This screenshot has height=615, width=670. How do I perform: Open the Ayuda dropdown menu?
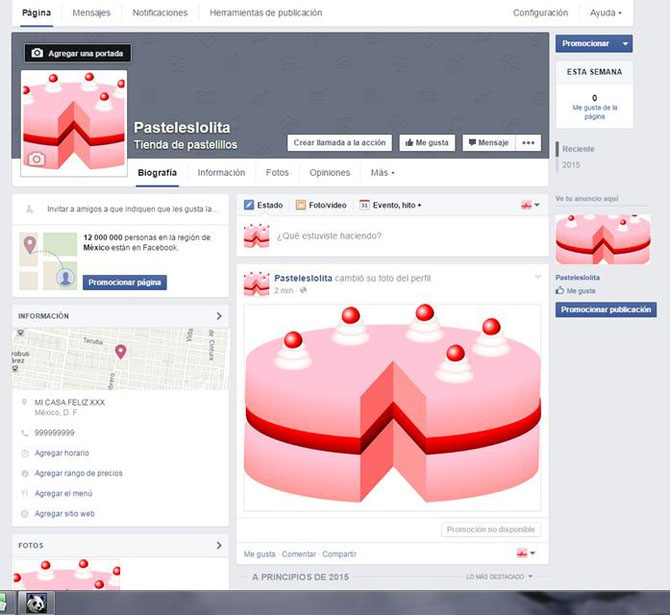point(605,13)
